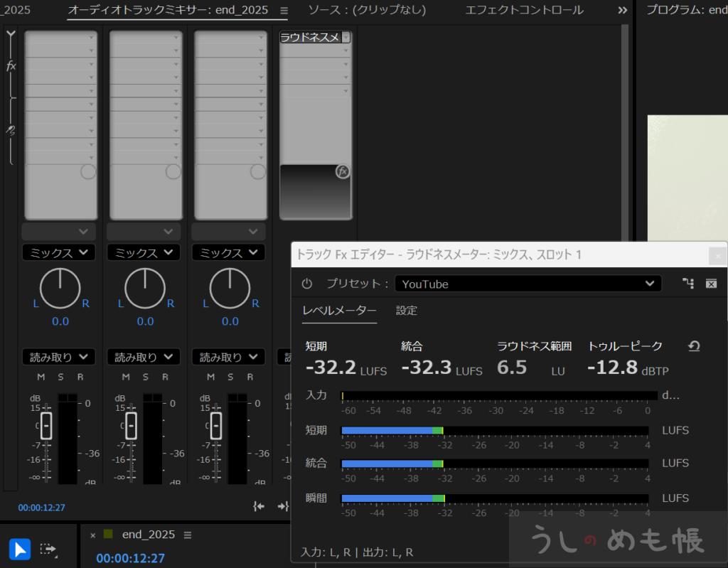This screenshot has width=728, height=568.
Task: Open the Audio Track Mixer panel menu
Action: (x=284, y=11)
